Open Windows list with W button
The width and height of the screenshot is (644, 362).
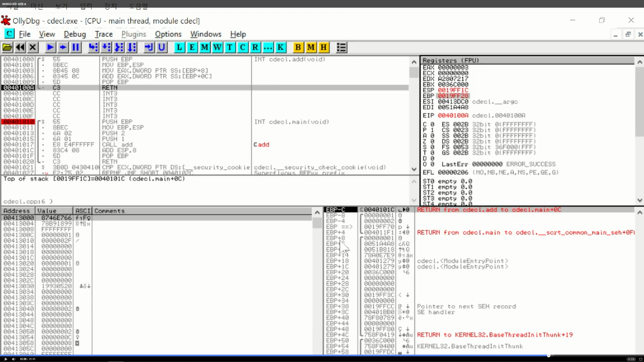click(217, 47)
